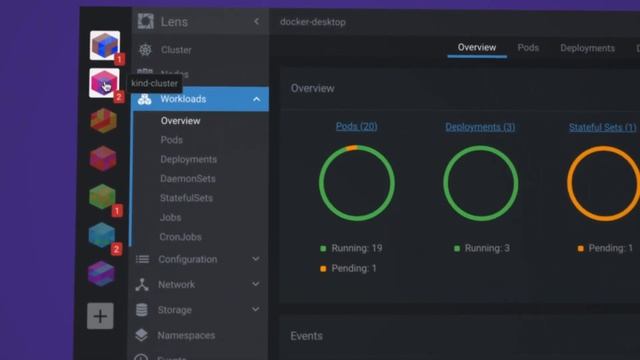Image resolution: width=640 pixels, height=360 pixels.
Task: Click Pending: 1 legend under Stateful Sets
Action: tap(605, 248)
